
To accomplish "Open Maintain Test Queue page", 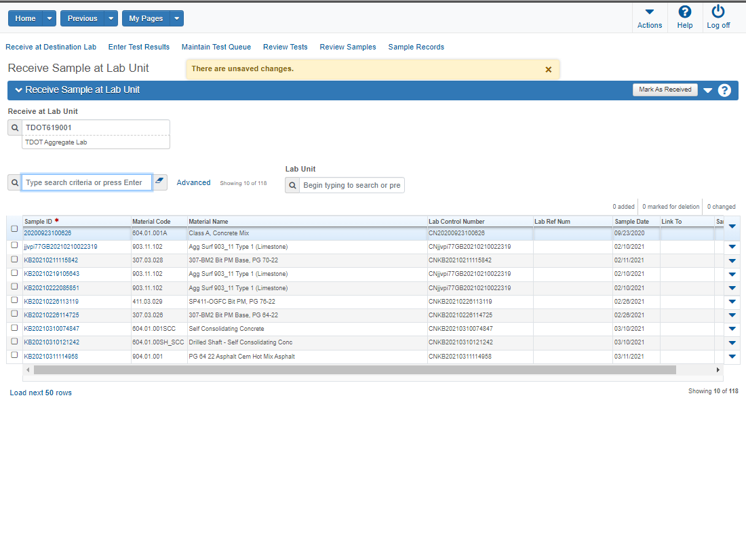I will [x=216, y=47].
